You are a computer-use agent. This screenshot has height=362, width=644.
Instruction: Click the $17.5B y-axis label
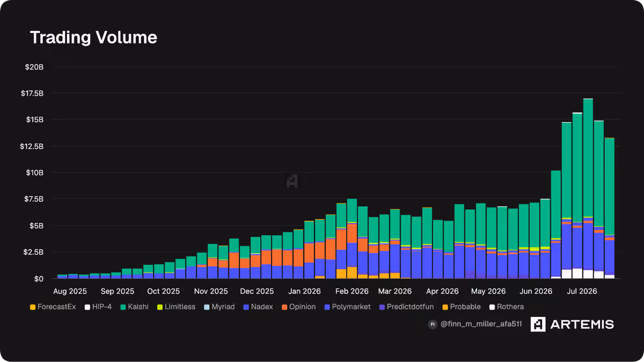pos(33,93)
